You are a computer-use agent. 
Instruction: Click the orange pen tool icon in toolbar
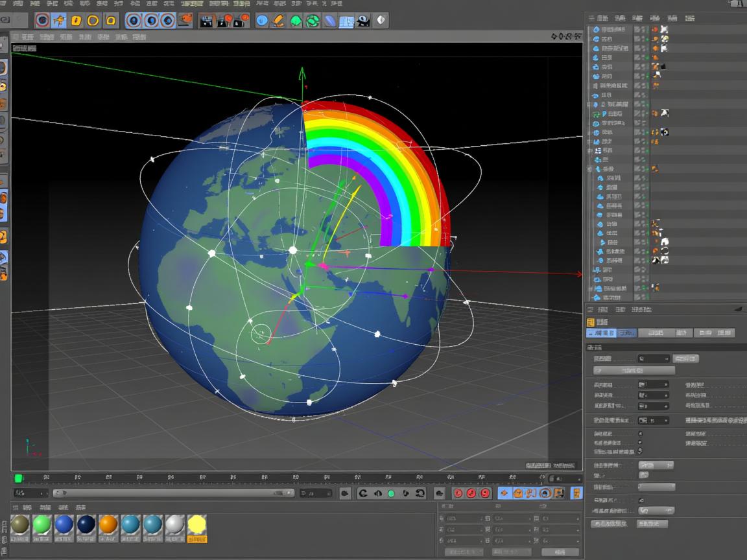[x=278, y=21]
